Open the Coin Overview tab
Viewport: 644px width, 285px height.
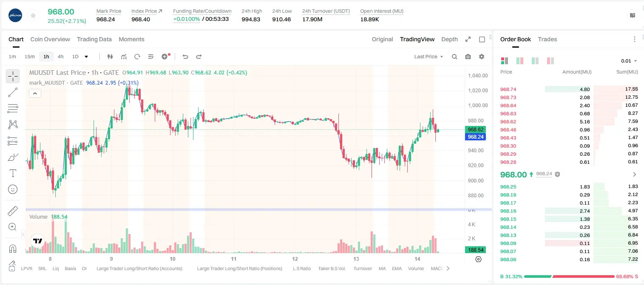pyautogui.click(x=50, y=39)
